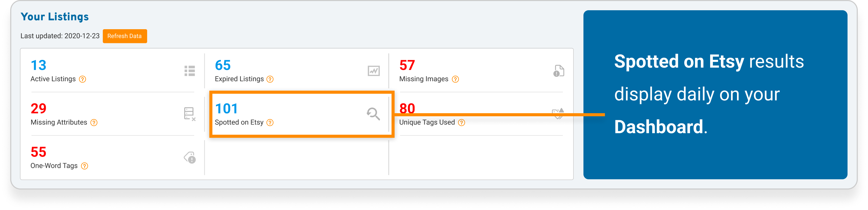The image size is (868, 210).
Task: Click the Expired Listings chart icon
Action: [374, 71]
